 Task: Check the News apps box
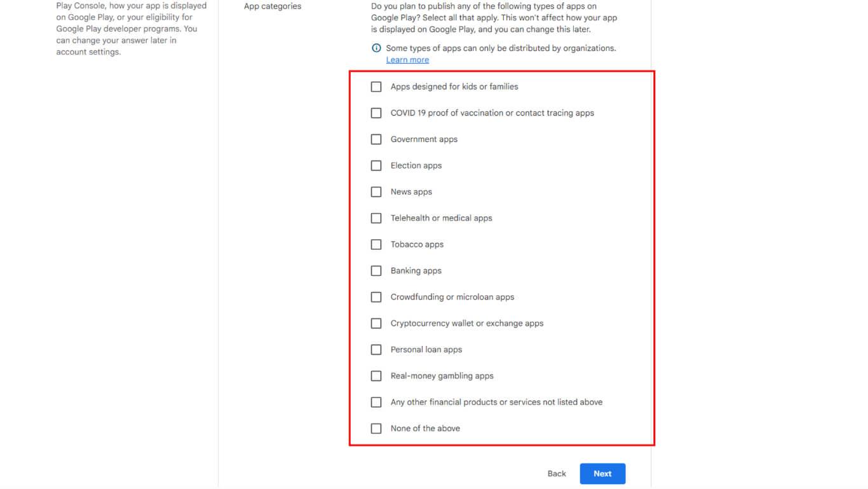376,192
